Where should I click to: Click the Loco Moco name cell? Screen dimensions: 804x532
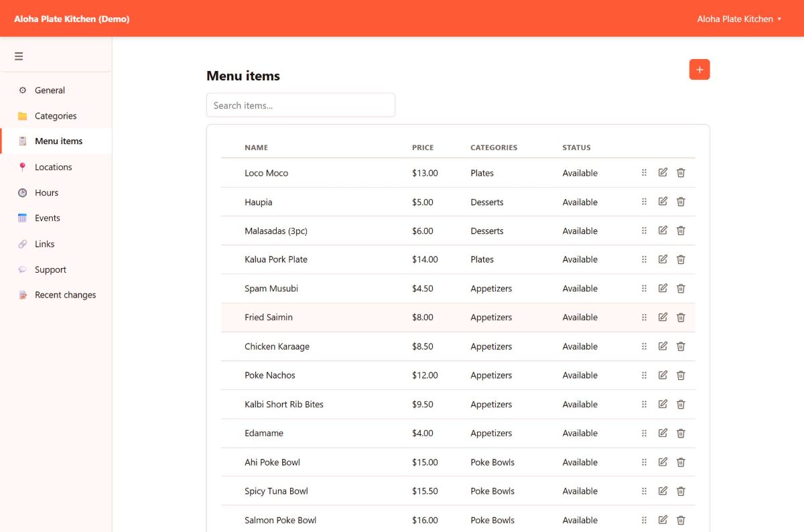[266, 173]
